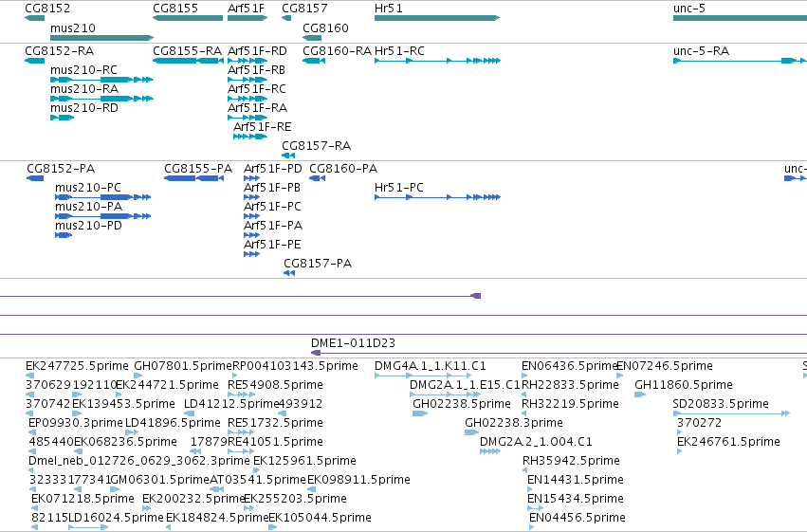Click the mus210 gene bar glyph
The image size is (807, 532).
pyautogui.click(x=101, y=38)
